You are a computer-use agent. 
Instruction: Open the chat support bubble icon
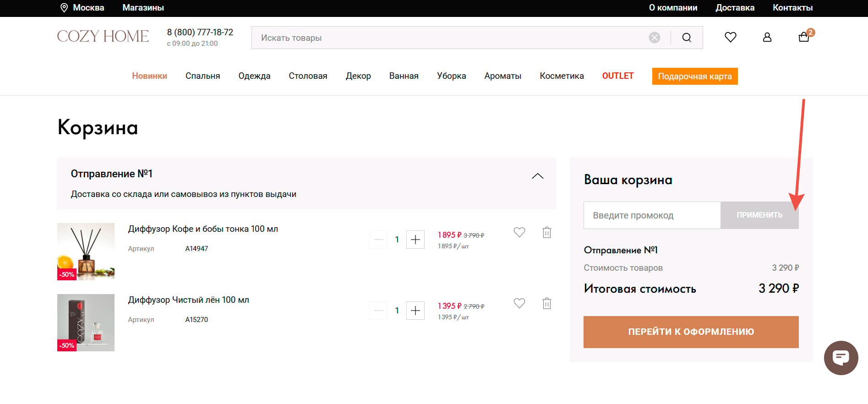841,358
